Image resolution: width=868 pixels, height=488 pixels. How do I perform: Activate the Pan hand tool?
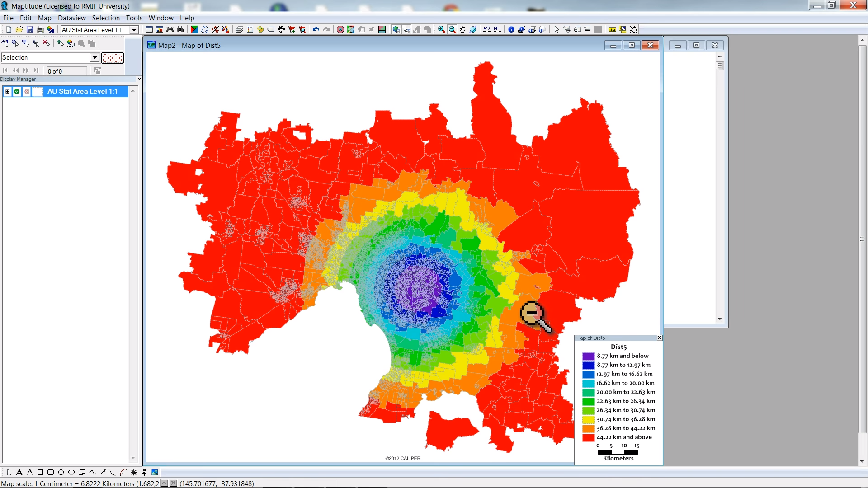pyautogui.click(x=462, y=29)
